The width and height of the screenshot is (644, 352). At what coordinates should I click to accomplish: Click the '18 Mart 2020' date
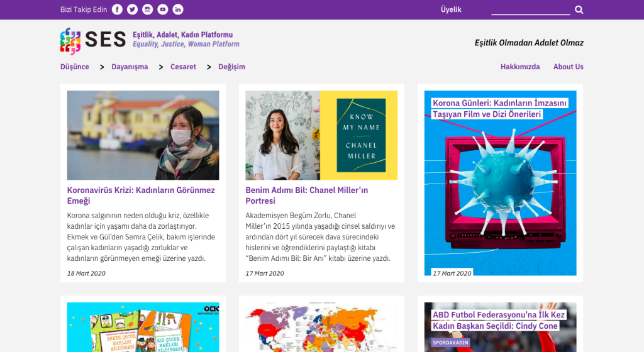pos(86,273)
